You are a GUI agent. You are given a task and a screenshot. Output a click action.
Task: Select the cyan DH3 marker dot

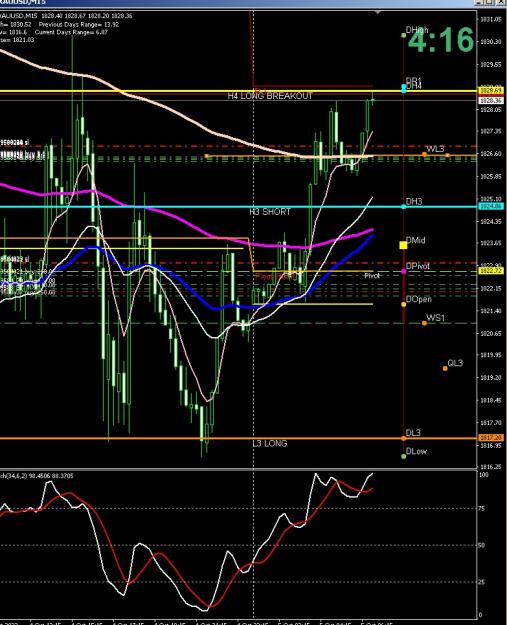403,206
